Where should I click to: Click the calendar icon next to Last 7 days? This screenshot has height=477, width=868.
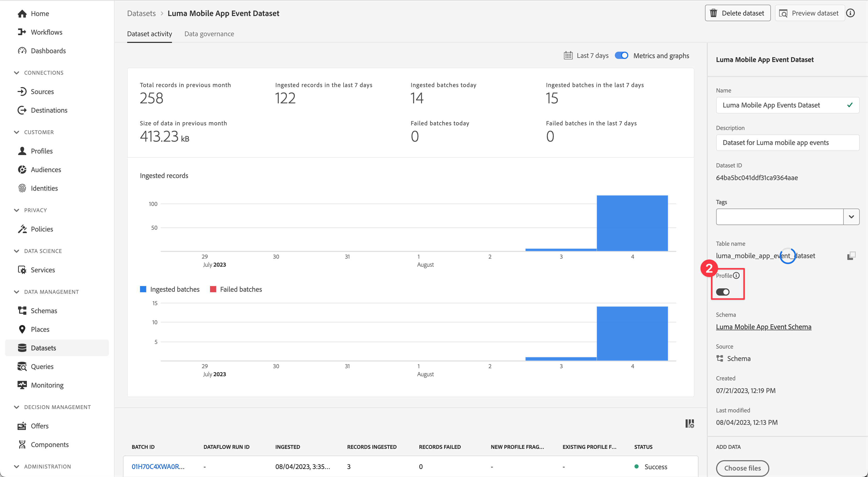point(568,56)
